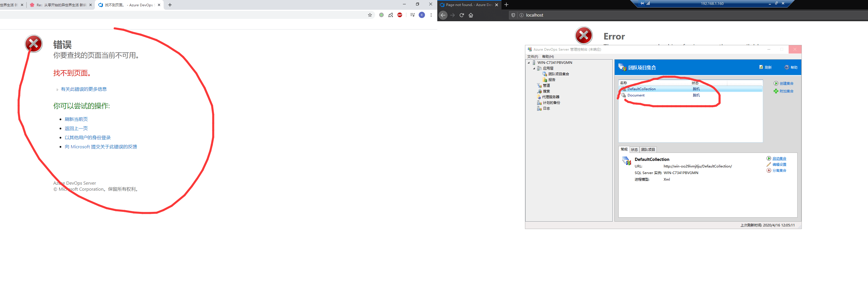Open Chrome's three-dot menu
This screenshot has width=868, height=290.
tap(431, 15)
